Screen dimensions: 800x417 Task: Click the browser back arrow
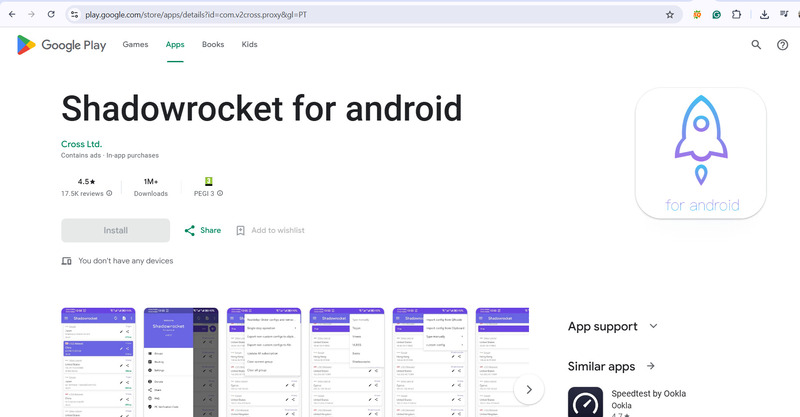(x=12, y=14)
